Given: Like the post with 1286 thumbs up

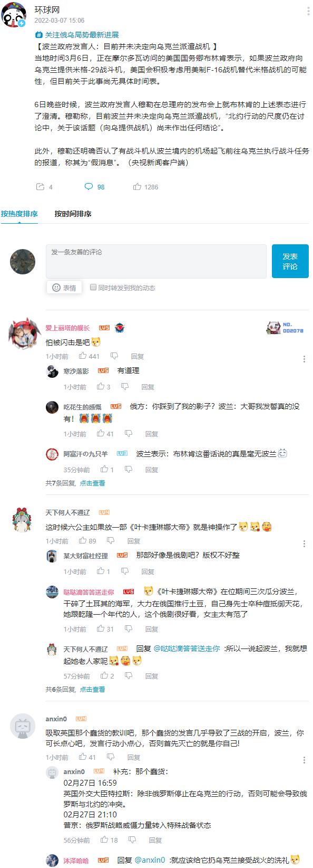Looking at the screenshot, I should tap(137, 187).
